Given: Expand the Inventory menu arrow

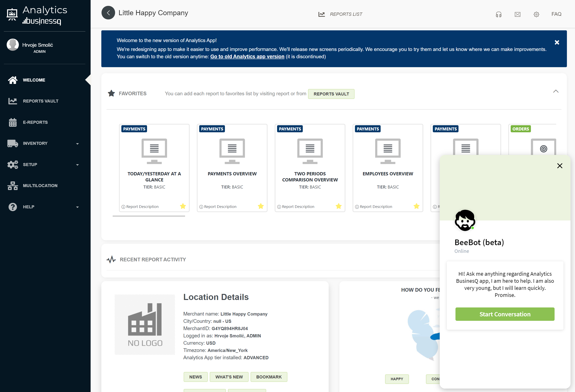Looking at the screenshot, I should click(x=77, y=144).
